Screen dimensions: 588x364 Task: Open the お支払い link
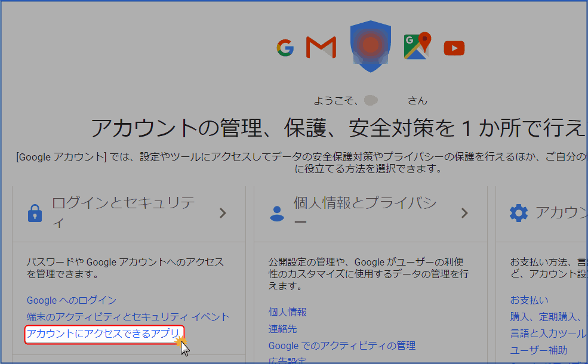(x=529, y=300)
